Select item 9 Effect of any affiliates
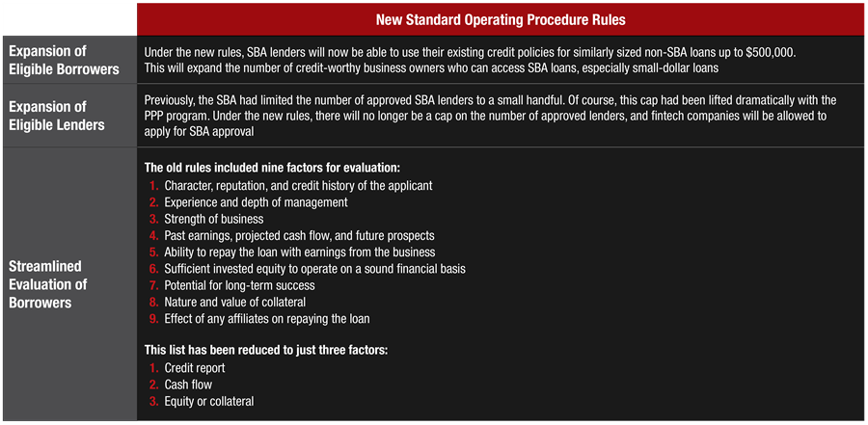The width and height of the screenshot is (868, 425). [x=259, y=319]
